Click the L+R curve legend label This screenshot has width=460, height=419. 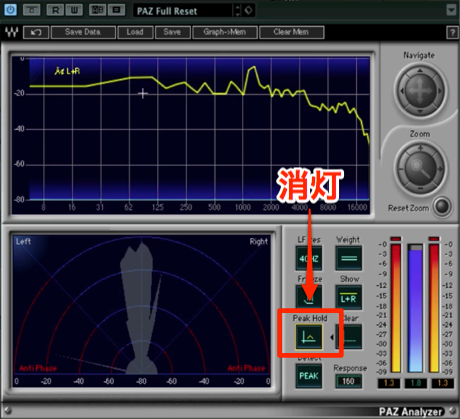(67, 71)
